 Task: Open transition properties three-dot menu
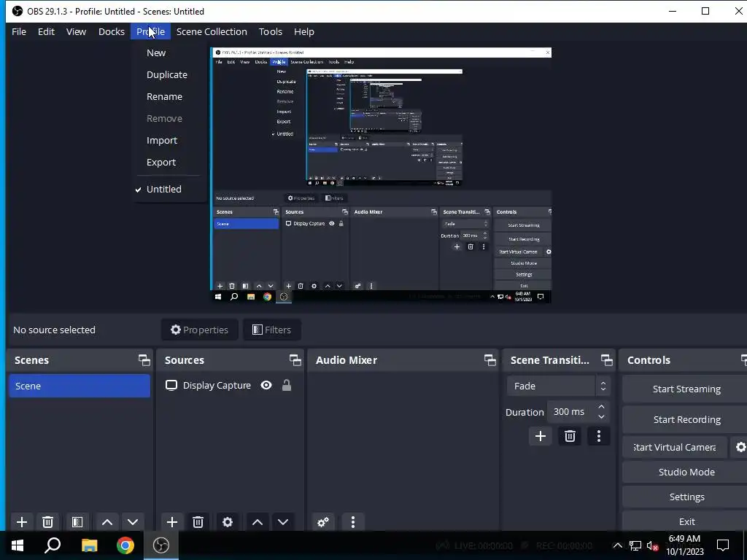[599, 436]
